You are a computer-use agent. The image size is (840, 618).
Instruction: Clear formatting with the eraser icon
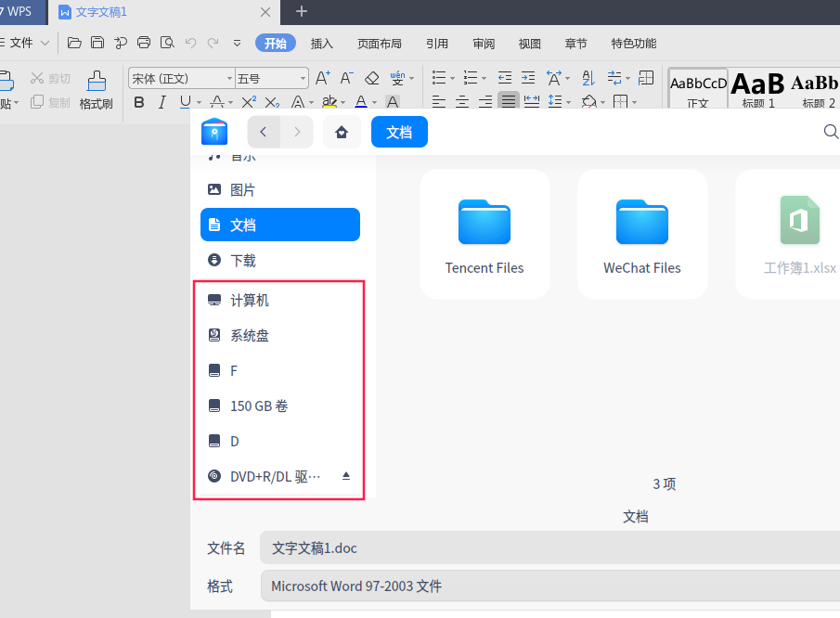(372, 78)
